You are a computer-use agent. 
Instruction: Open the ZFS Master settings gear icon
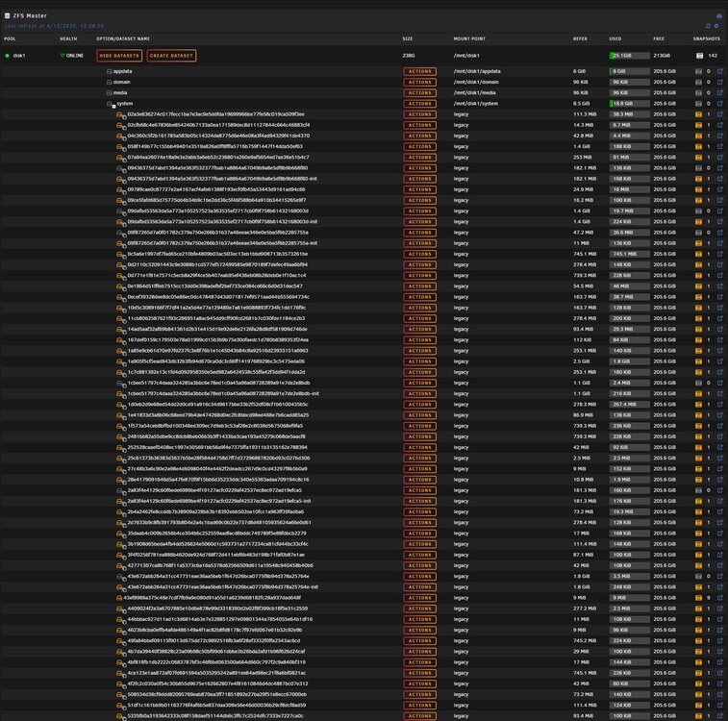[x=716, y=26]
